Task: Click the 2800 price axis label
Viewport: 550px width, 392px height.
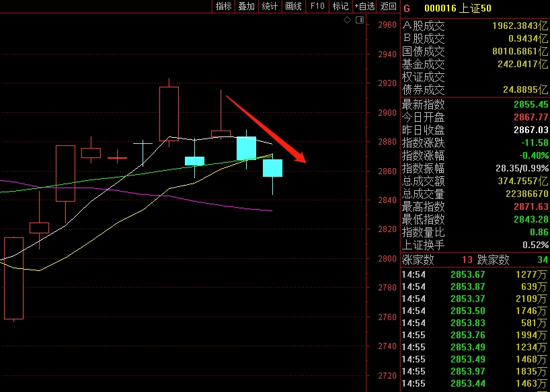Action: [x=387, y=259]
